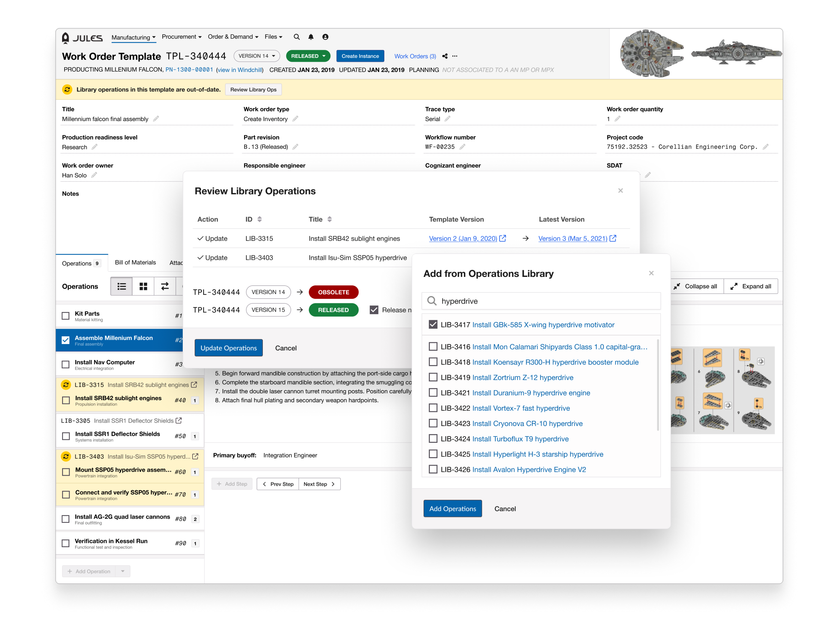Tick the Kit Parts operation checkbox
The image size is (840, 630).
click(x=66, y=316)
